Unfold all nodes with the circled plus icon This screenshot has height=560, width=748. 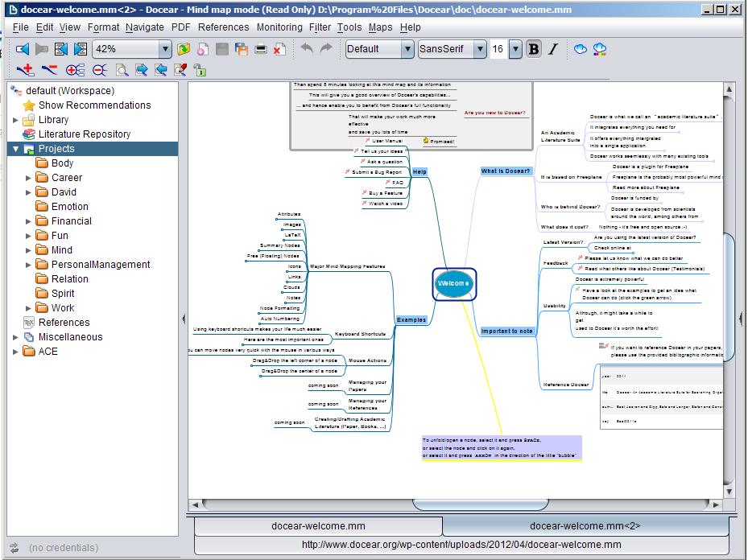[x=76, y=70]
